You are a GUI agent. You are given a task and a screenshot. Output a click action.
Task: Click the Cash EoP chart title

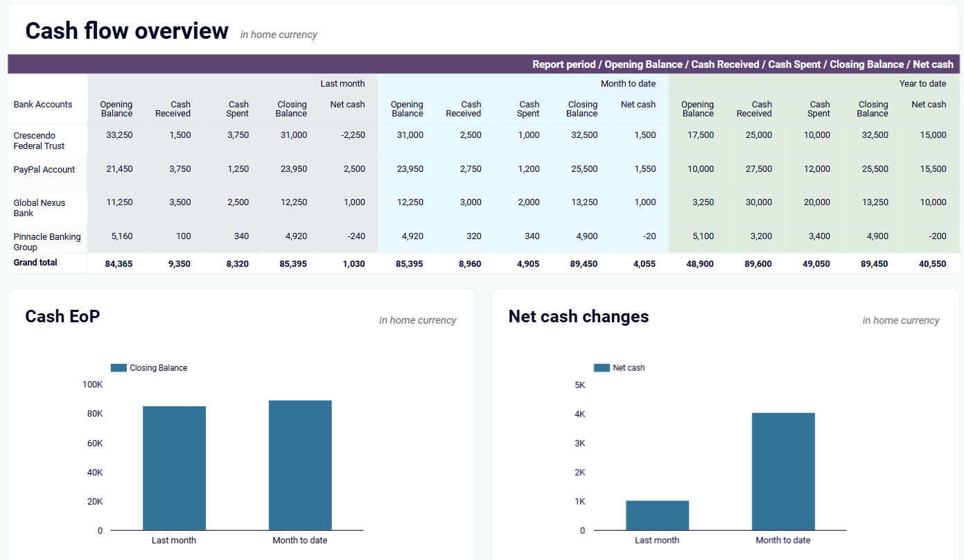click(x=62, y=317)
